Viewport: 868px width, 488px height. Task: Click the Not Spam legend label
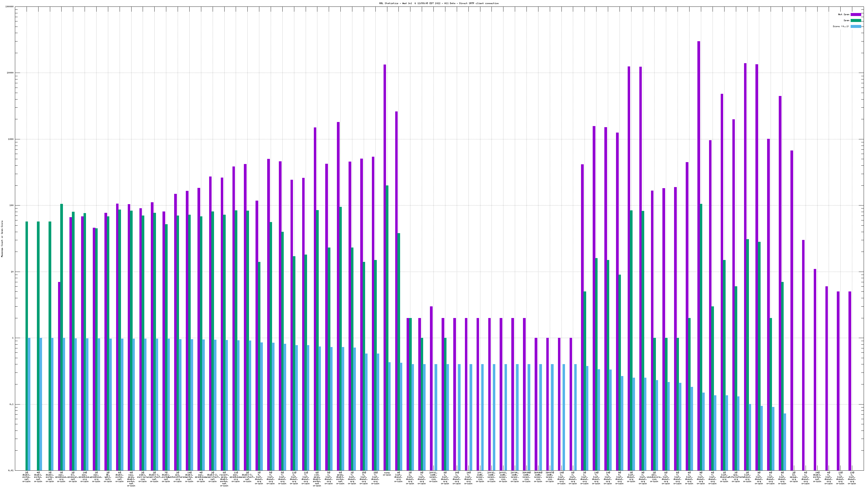click(844, 14)
